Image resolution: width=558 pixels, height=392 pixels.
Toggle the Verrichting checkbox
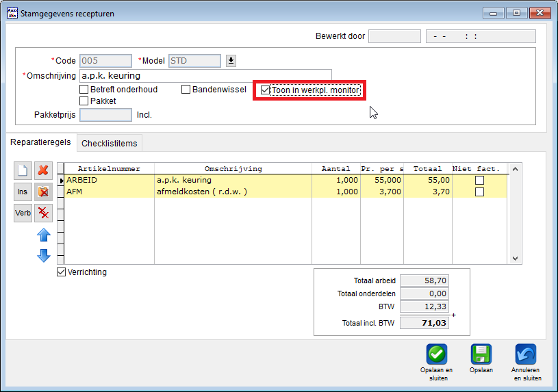coord(61,272)
